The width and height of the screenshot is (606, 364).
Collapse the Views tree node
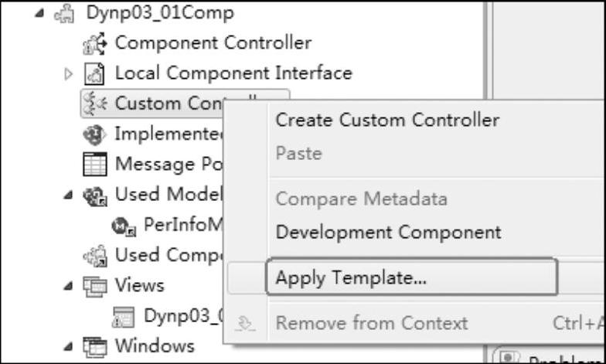point(68,286)
